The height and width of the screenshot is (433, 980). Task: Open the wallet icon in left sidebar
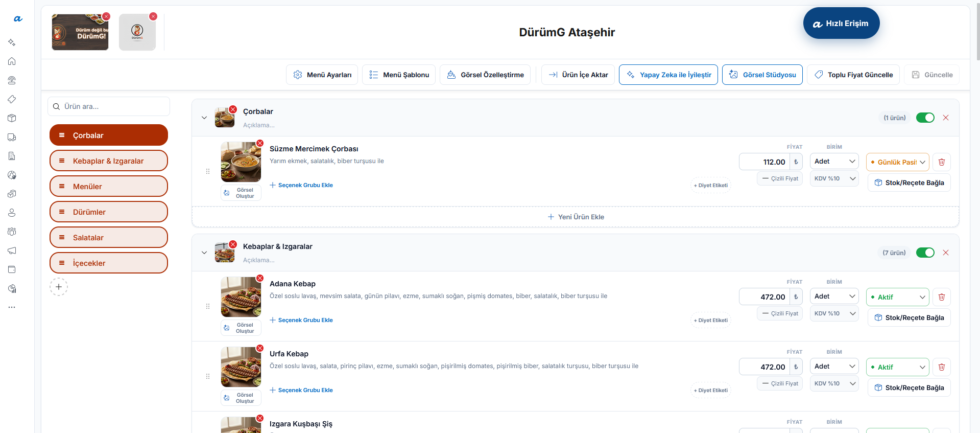[x=12, y=269]
